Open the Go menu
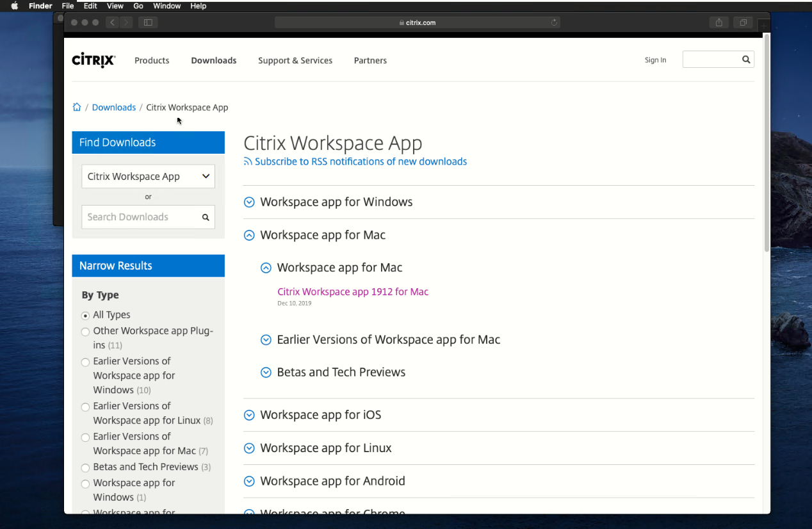Image resolution: width=812 pixels, height=529 pixels. (x=138, y=6)
